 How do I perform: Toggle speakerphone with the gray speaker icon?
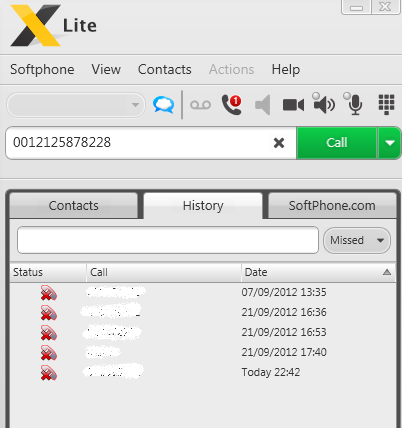click(262, 105)
